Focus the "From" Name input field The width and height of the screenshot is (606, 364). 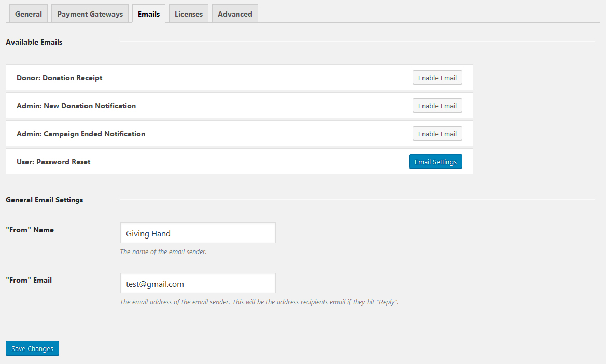(198, 233)
